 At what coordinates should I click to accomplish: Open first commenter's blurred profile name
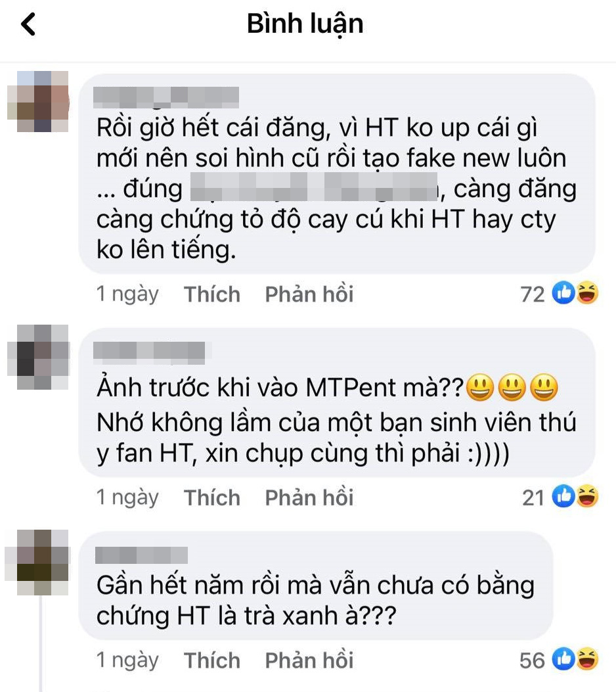tap(166, 97)
